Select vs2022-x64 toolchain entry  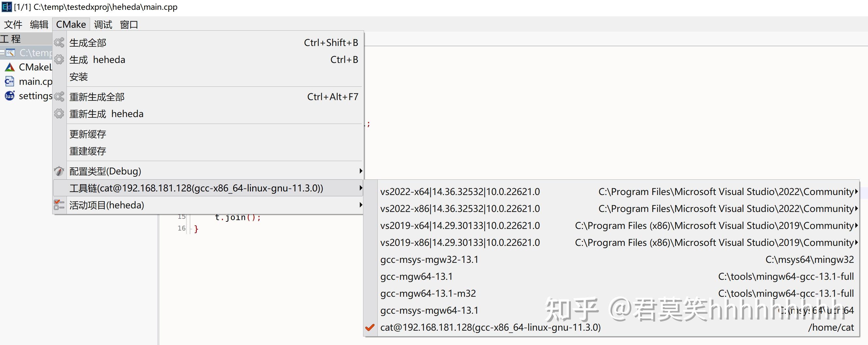460,191
